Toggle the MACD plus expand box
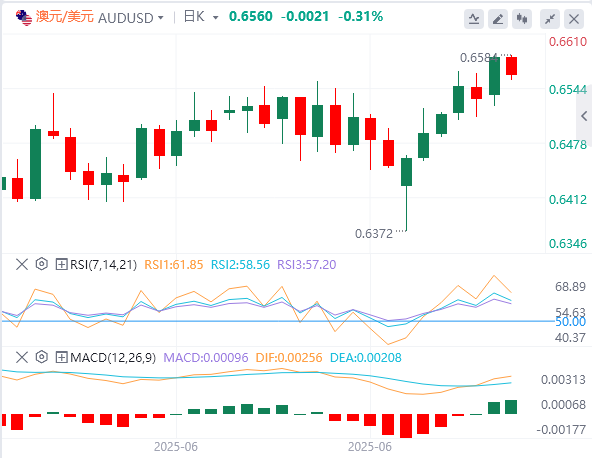The image size is (592, 458). [x=61, y=357]
